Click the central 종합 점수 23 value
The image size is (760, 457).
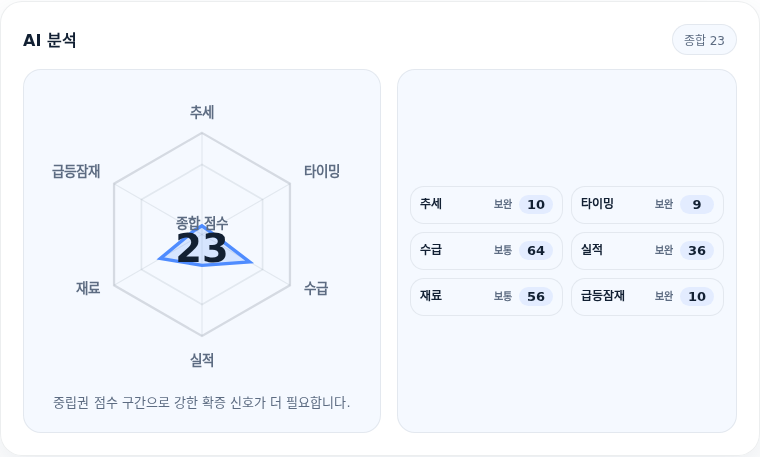[202, 248]
